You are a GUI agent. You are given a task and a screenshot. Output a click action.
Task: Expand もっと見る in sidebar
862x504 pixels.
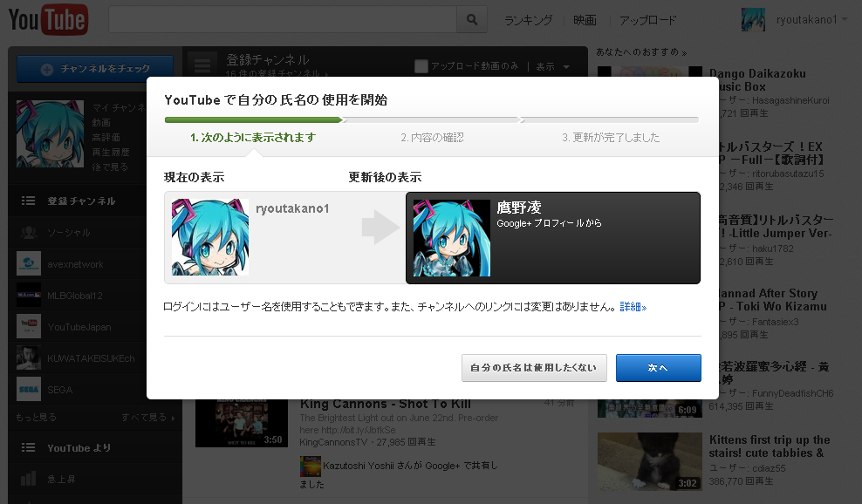(x=36, y=417)
